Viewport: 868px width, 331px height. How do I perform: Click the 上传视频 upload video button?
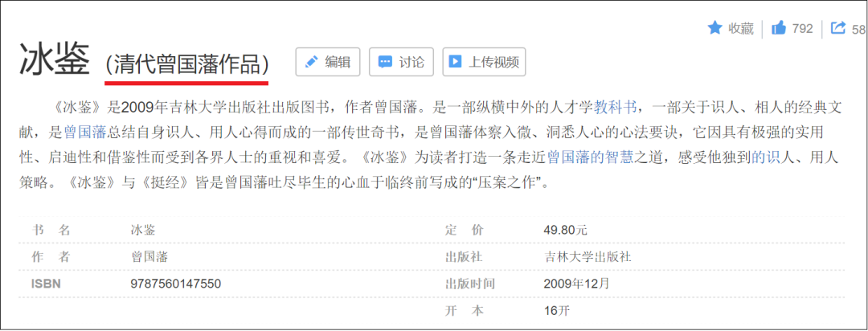484,62
